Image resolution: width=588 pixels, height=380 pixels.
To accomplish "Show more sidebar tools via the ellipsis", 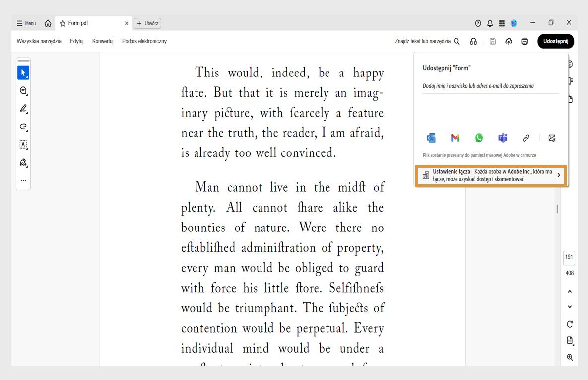I will (x=23, y=180).
